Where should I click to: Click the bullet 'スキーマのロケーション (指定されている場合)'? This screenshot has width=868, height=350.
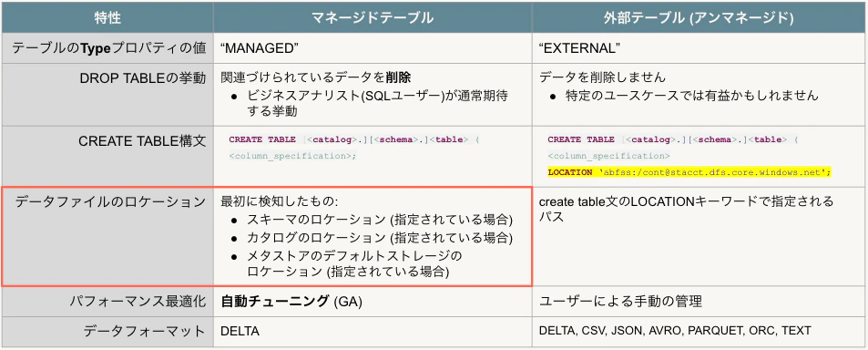pyautogui.click(x=373, y=220)
